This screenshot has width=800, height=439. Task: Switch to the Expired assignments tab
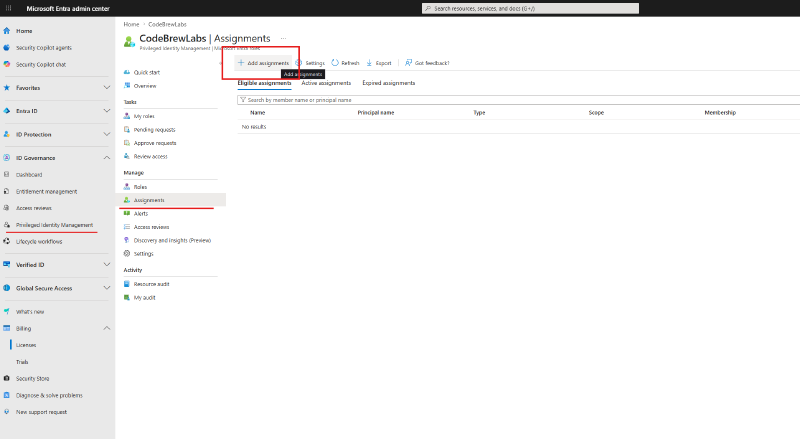(389, 83)
